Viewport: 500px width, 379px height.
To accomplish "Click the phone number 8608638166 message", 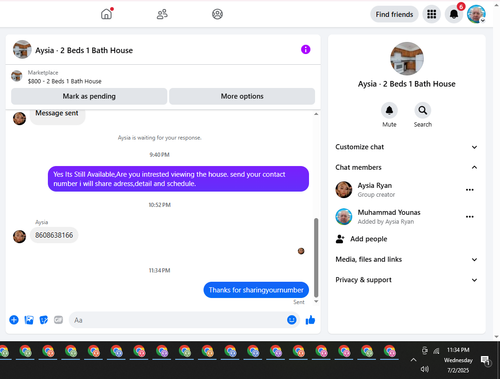I will (x=54, y=235).
